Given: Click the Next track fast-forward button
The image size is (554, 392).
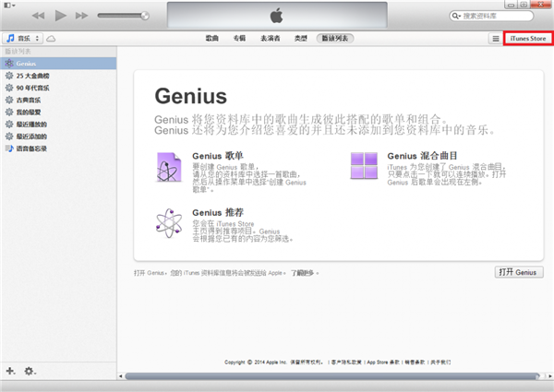Looking at the screenshot, I should 83,16.
